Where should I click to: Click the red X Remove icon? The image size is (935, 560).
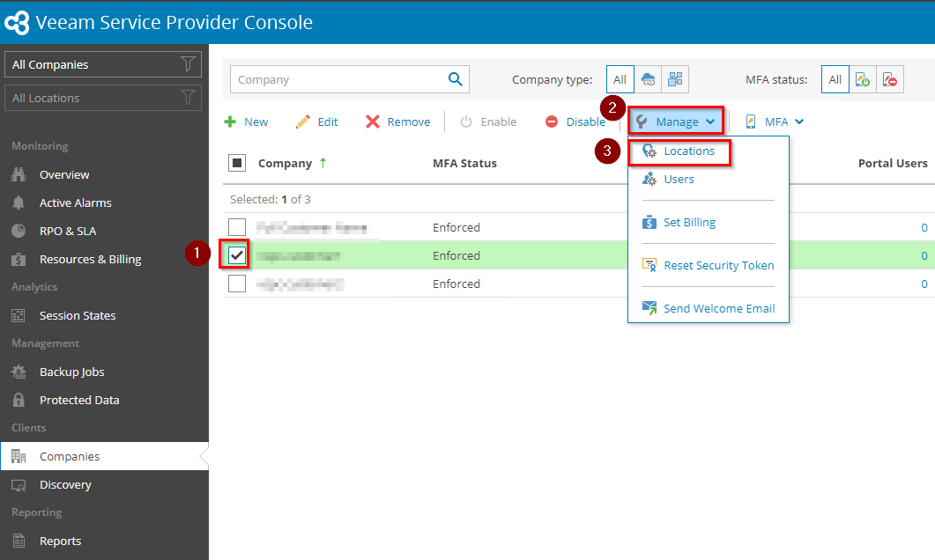[373, 122]
